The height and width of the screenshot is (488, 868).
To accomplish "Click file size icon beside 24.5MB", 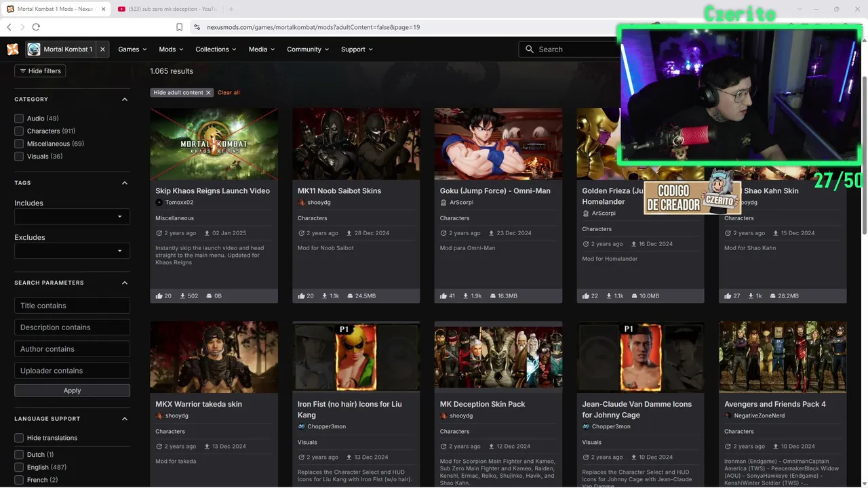I will (x=350, y=296).
